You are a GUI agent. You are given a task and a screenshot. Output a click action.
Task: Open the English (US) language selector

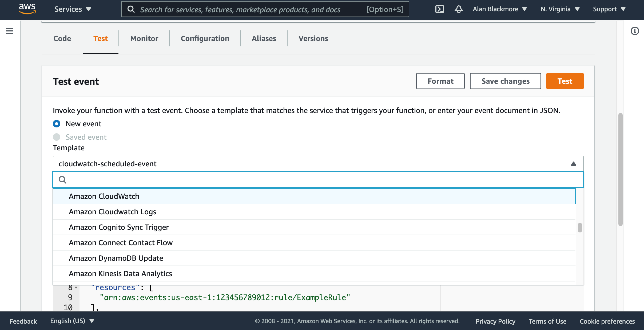click(72, 321)
